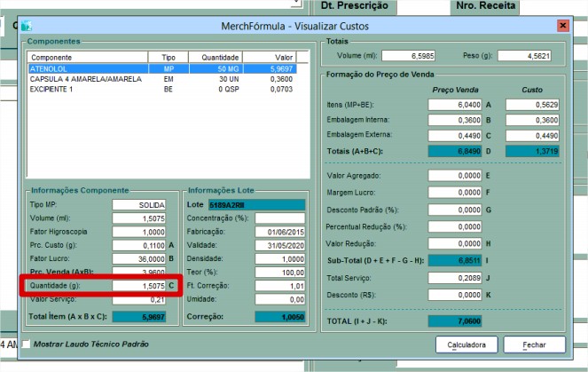The width and height of the screenshot is (588, 372).
Task: Click the Percentual Redução (%) field
Action: 455,226
